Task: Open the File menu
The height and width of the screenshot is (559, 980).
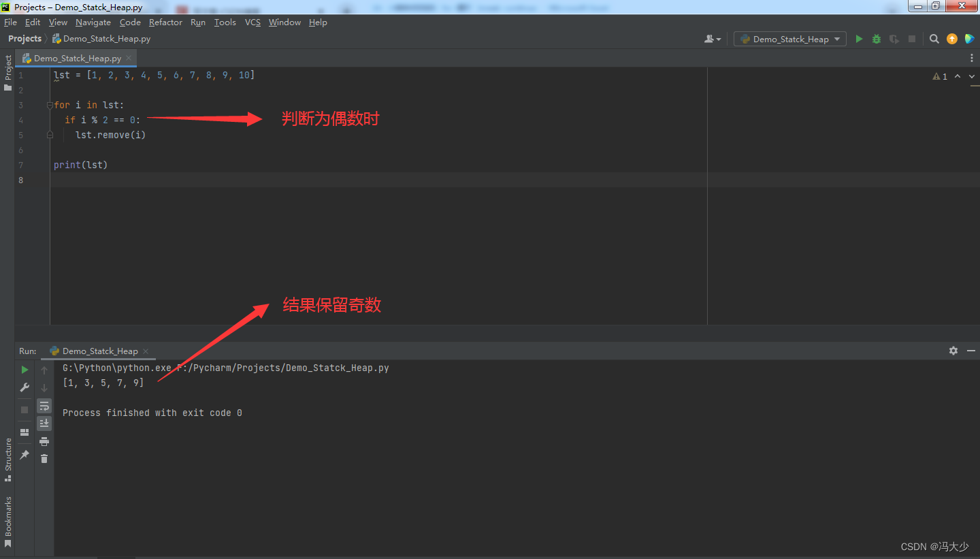Action: coord(10,22)
